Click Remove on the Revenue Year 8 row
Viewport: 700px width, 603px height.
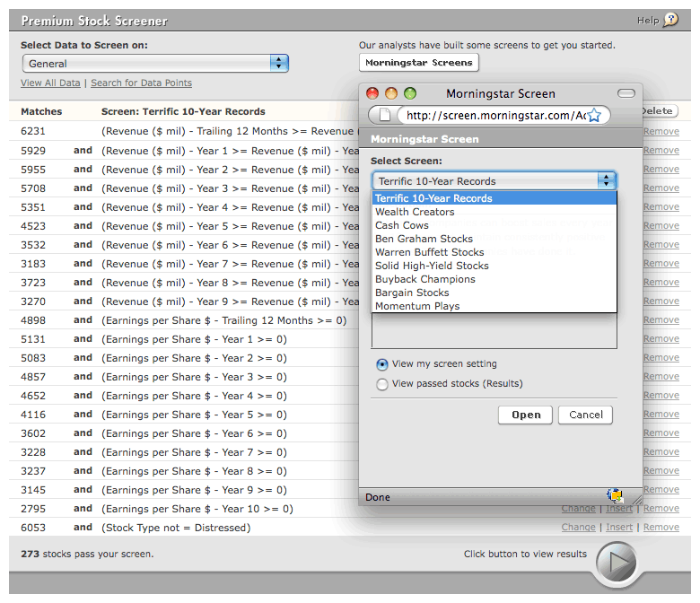click(x=661, y=282)
